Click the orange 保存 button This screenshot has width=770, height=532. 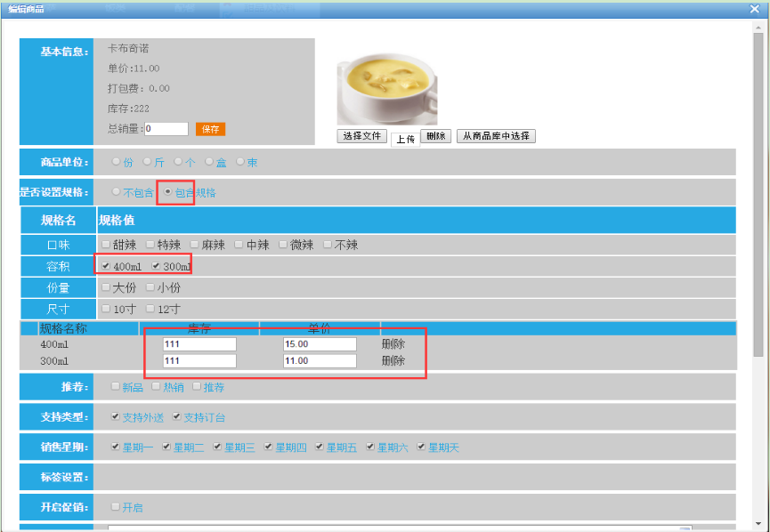(210, 129)
